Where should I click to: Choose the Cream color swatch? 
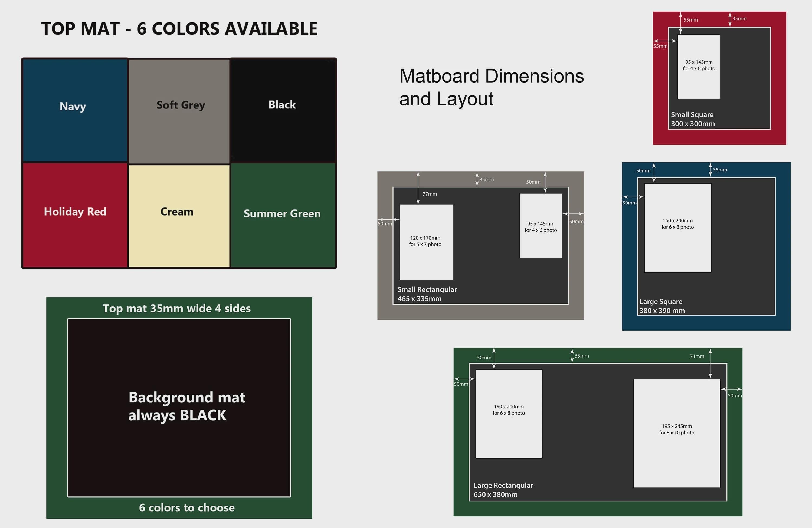tap(179, 216)
